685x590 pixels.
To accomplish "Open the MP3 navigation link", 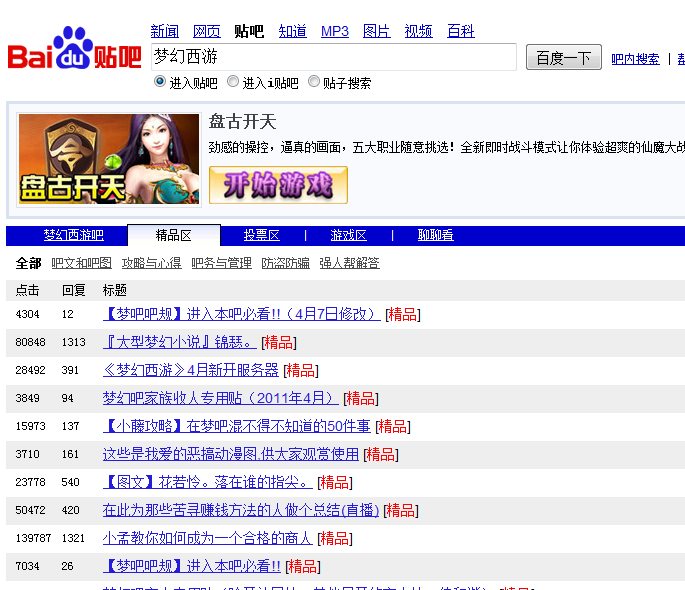I will (x=335, y=31).
